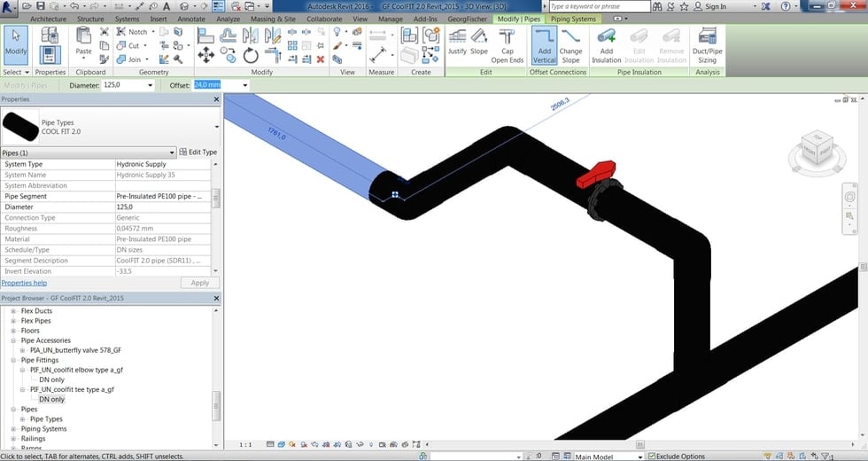868x461 pixels.
Task: Close the Properties palette
Action: [x=216, y=99]
